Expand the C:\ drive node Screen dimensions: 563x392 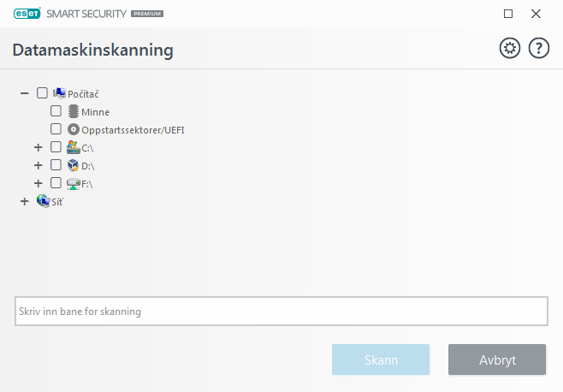pos(38,147)
